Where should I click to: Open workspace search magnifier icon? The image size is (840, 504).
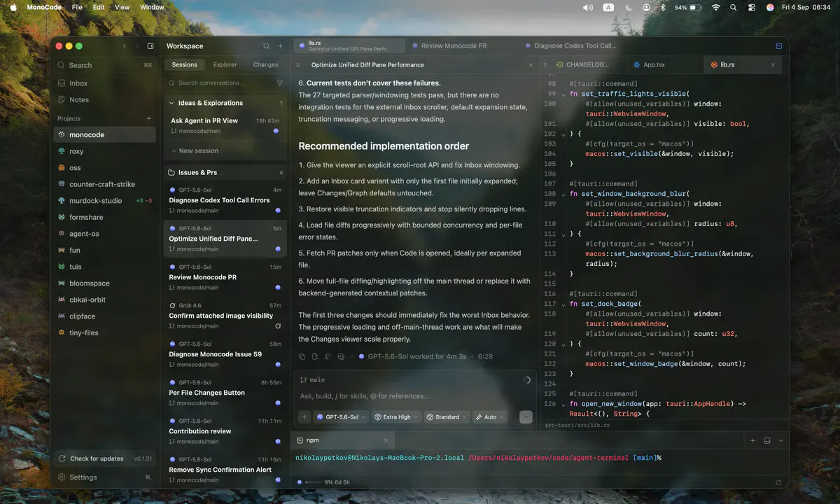point(266,46)
